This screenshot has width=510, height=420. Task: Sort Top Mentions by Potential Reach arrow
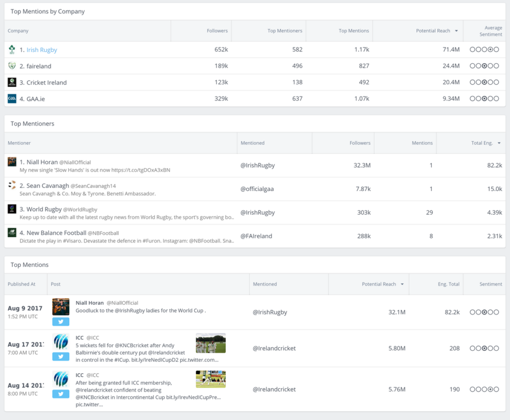pos(402,284)
